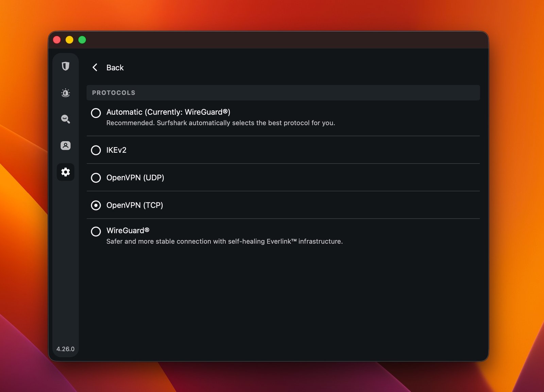544x392 pixels.
Task: Click the Back navigation label
Action: [115, 68]
